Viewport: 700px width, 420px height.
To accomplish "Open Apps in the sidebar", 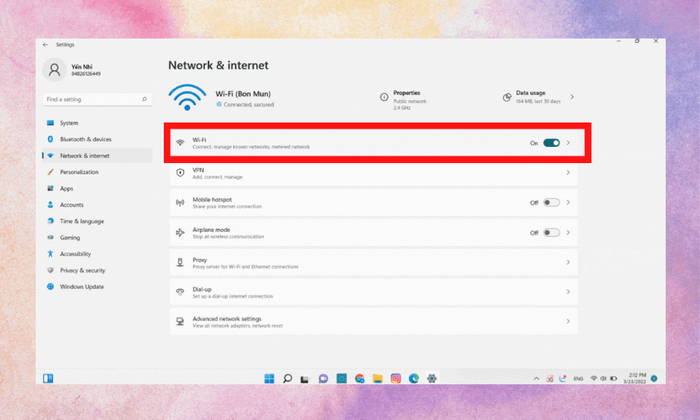I will coord(97,188).
